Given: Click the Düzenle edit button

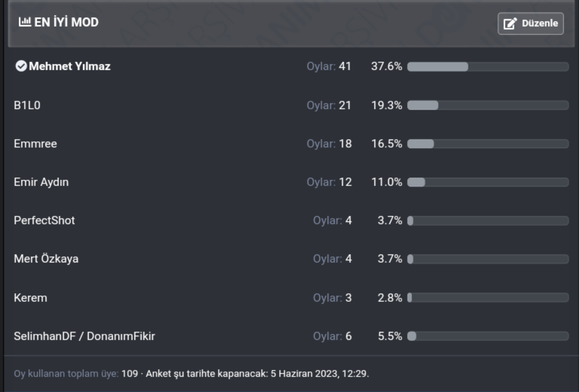Looking at the screenshot, I should pos(530,23).
